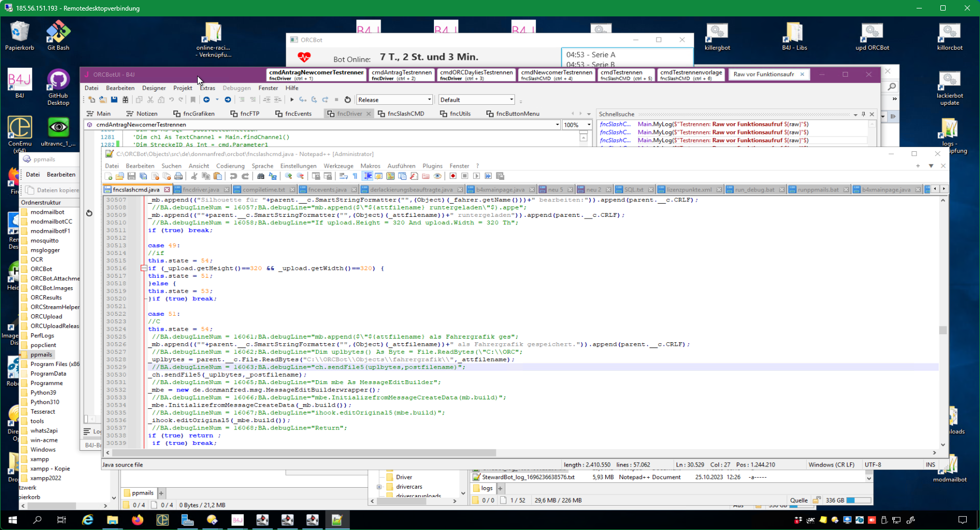This screenshot has height=530, width=980.
Task: Click Start Recording macro red dot icon
Action: tap(453, 176)
